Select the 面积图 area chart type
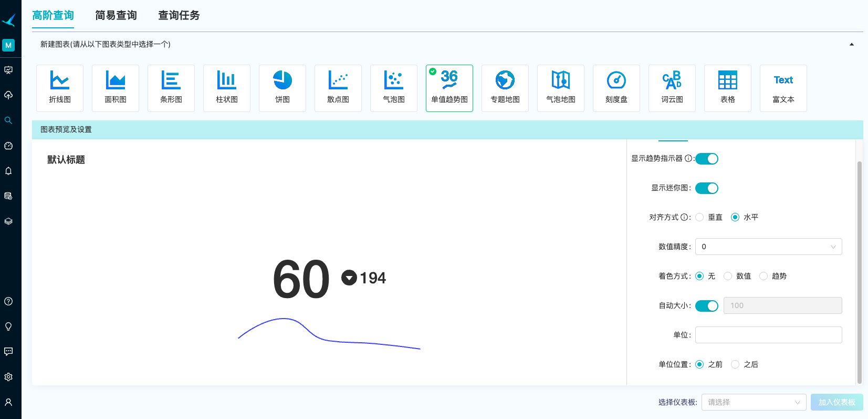The width and height of the screenshot is (868, 419). click(x=116, y=88)
